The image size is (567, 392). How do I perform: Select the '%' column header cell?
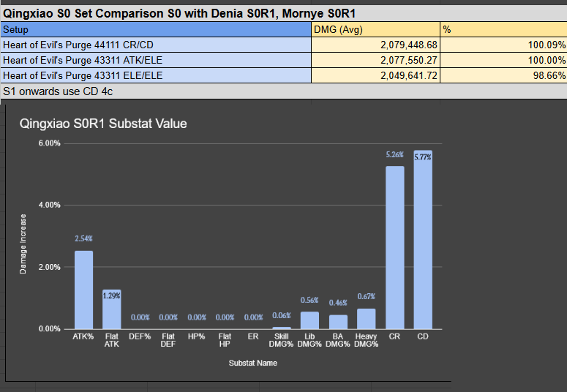[503, 29]
